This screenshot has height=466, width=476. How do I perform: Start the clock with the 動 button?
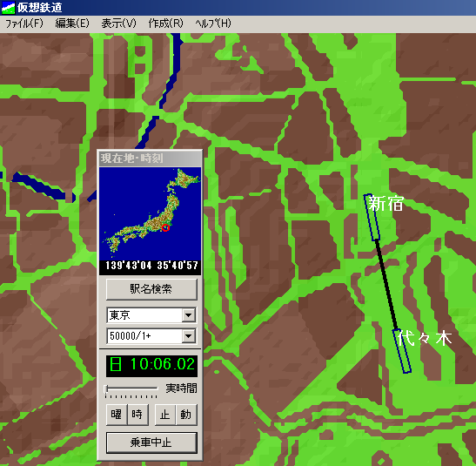pyautogui.click(x=186, y=415)
